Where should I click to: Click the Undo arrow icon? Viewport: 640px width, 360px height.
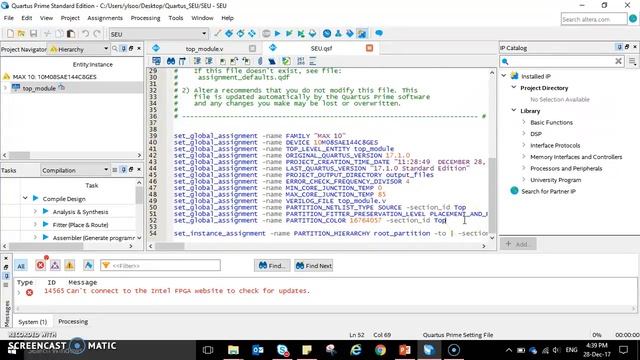(85, 33)
